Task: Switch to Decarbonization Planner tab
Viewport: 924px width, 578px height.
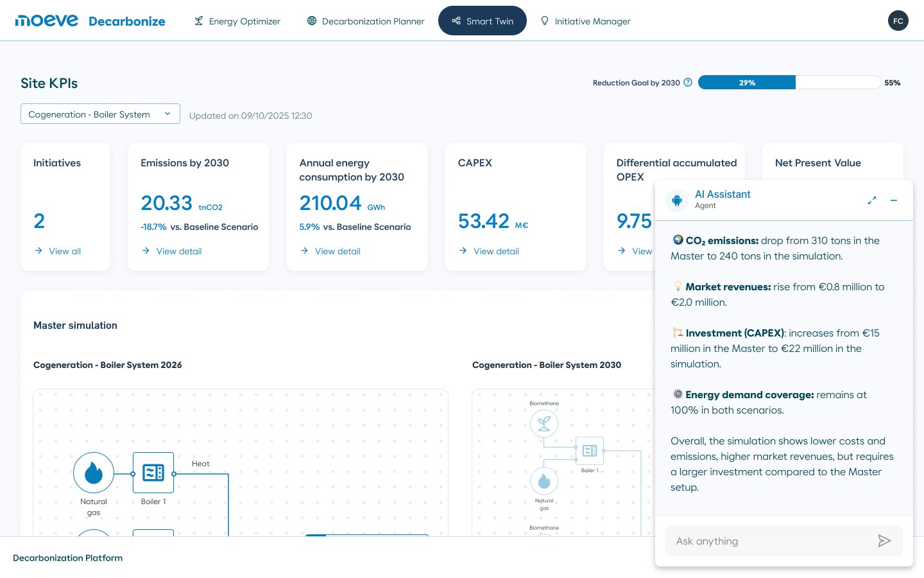Action: tap(366, 21)
